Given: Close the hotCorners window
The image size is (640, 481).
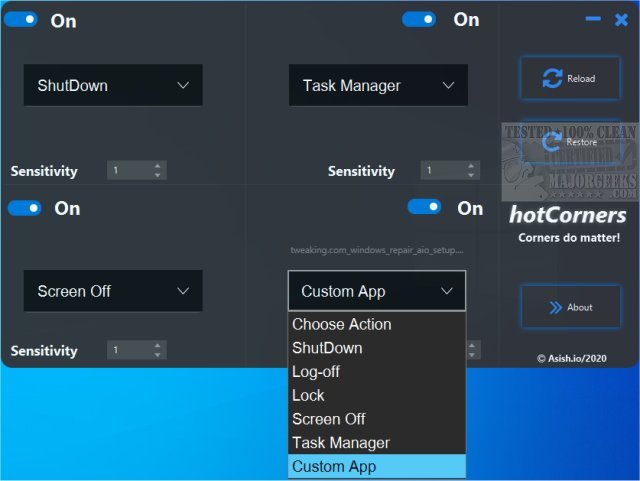Looking at the screenshot, I should (x=621, y=19).
